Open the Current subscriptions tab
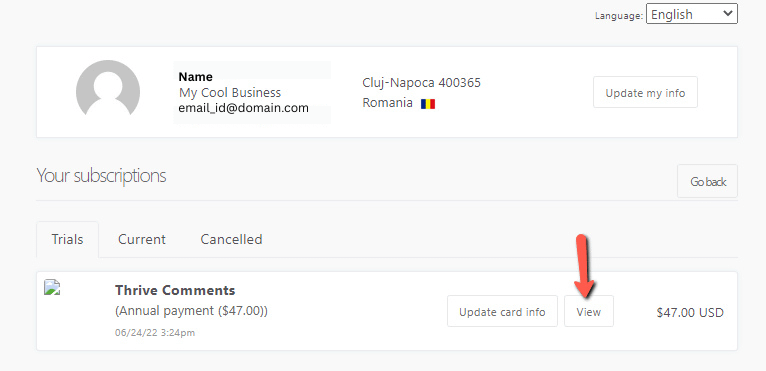Screen dimensions: 766x371 click(142, 240)
